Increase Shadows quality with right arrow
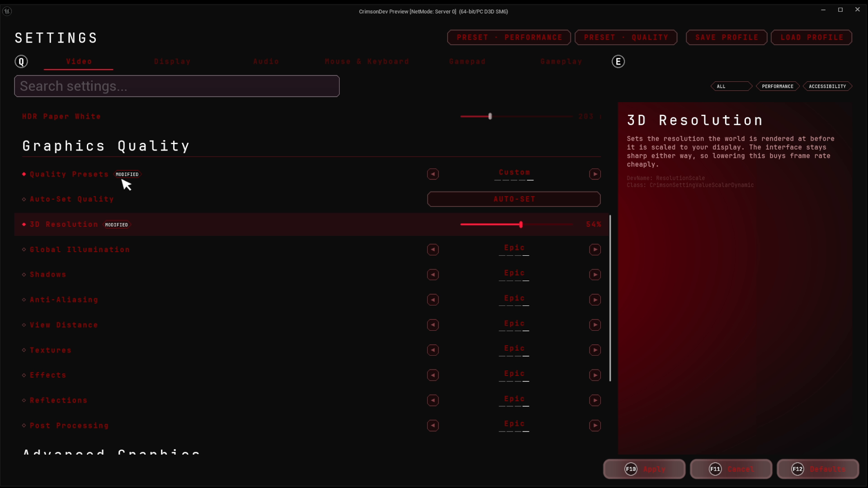868x488 pixels. 595,275
